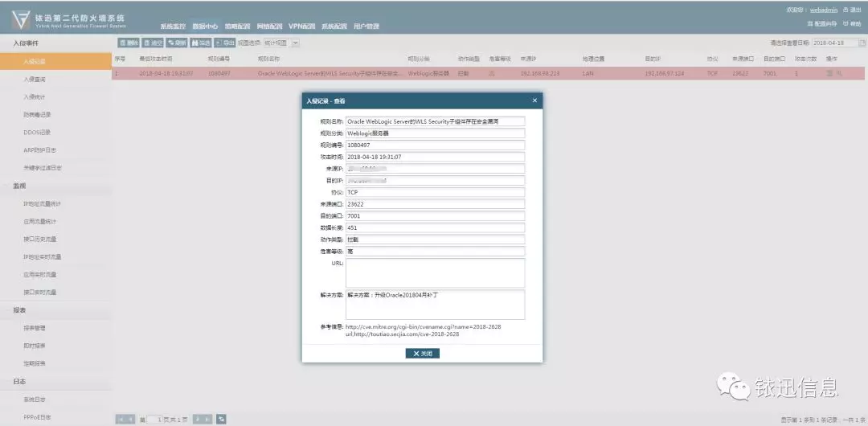Click the 解决方案 text area
Viewport: 868px width, 426px height.
point(435,305)
